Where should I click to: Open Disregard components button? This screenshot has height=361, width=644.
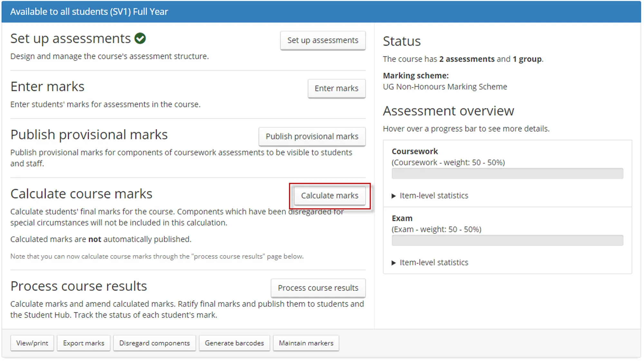(154, 343)
